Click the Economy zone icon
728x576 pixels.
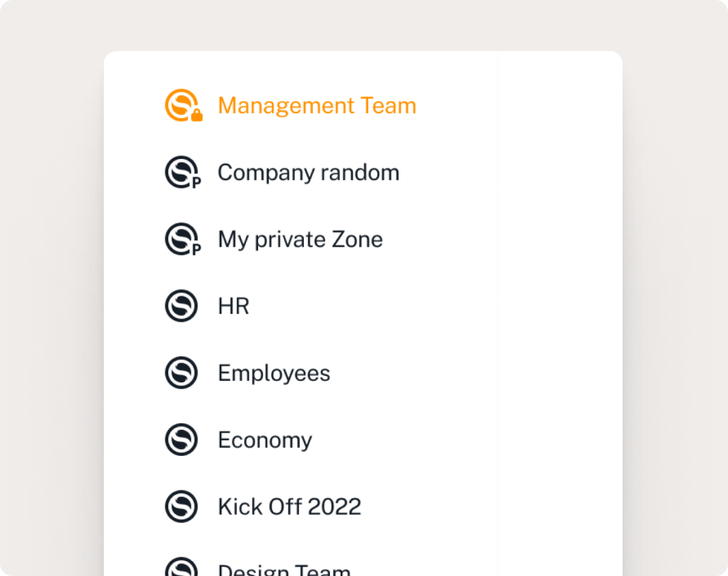(x=181, y=440)
